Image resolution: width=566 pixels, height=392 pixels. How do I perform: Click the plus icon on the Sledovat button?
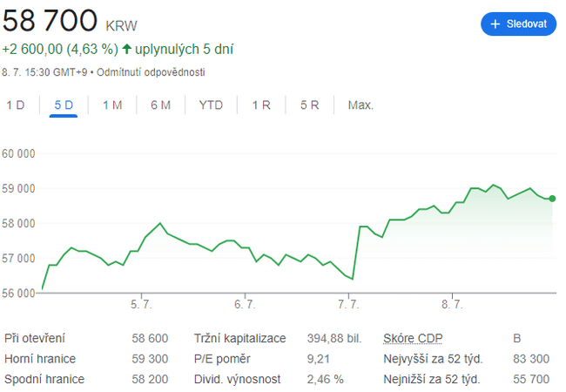(x=495, y=24)
